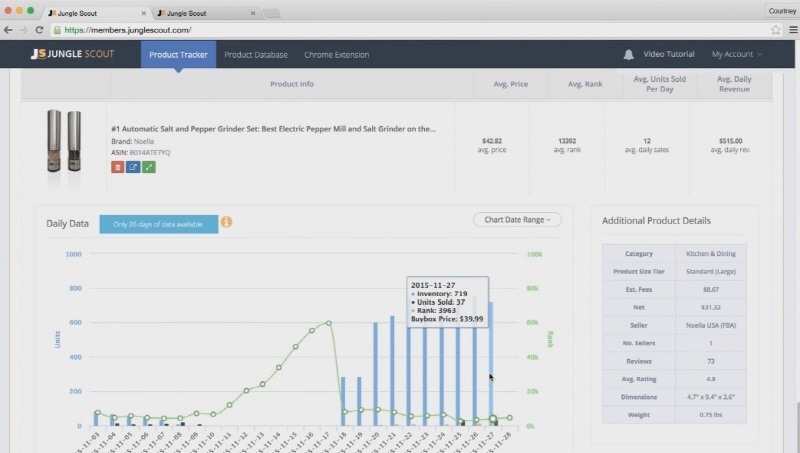Click the green padlock in address bar
Viewport: 800px width, 453px height.
point(57,30)
